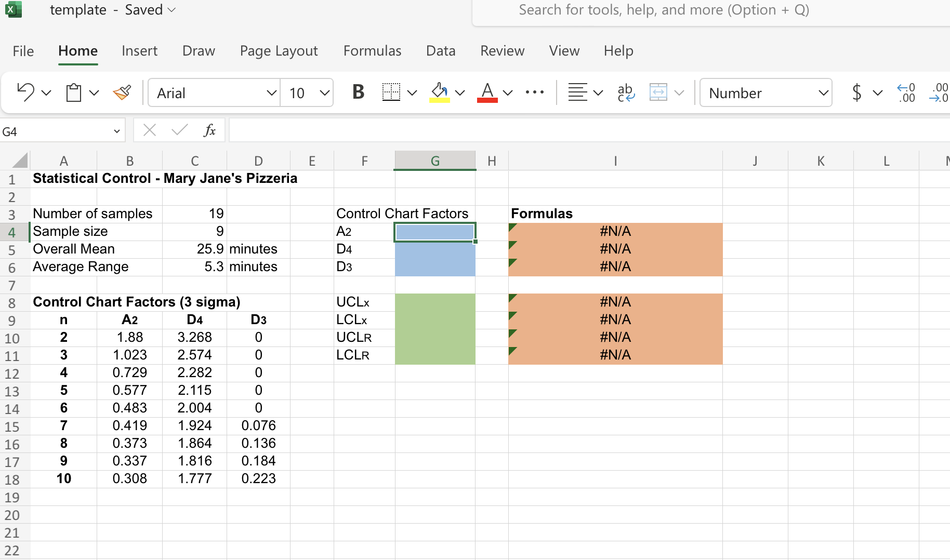Viewport: 950px width, 560px height.
Task: Click the Undo icon
Action: 25,92
